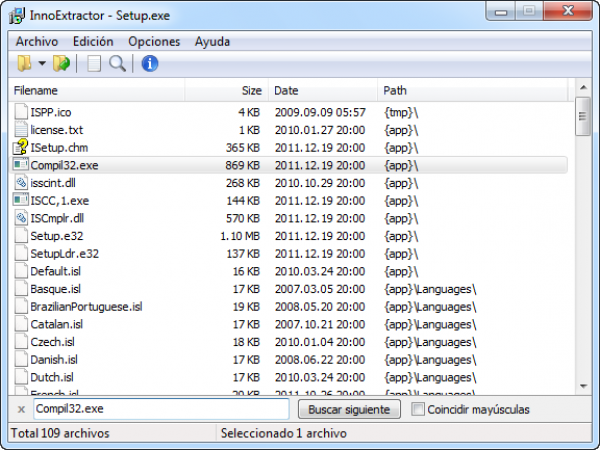600x450 pixels.
Task: Click the scroll up arrow of the file list
Action: (x=583, y=88)
